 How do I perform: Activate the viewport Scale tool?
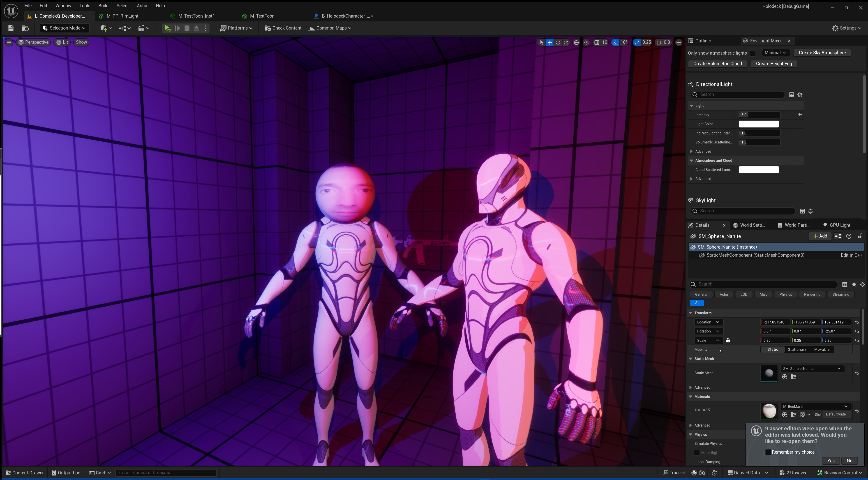(x=566, y=42)
